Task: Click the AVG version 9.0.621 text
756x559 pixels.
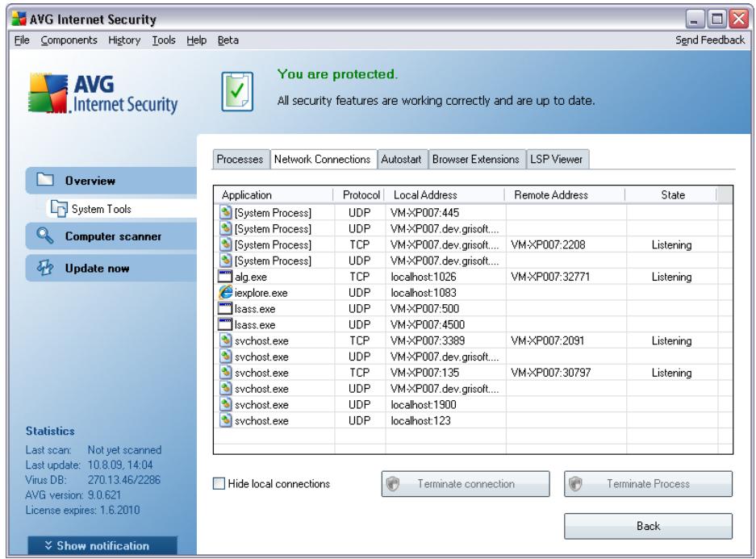Action: [73, 495]
